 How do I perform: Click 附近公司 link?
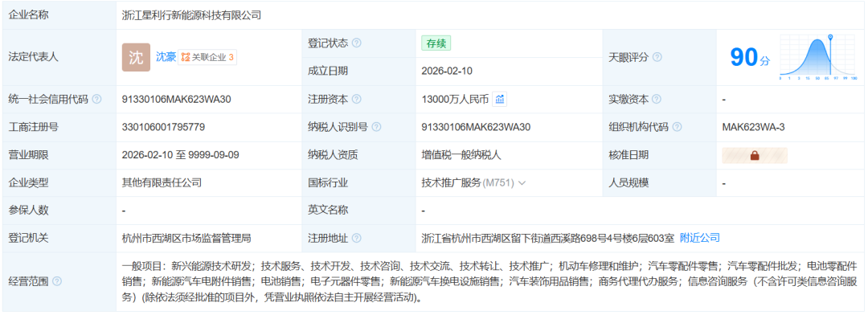700,238
